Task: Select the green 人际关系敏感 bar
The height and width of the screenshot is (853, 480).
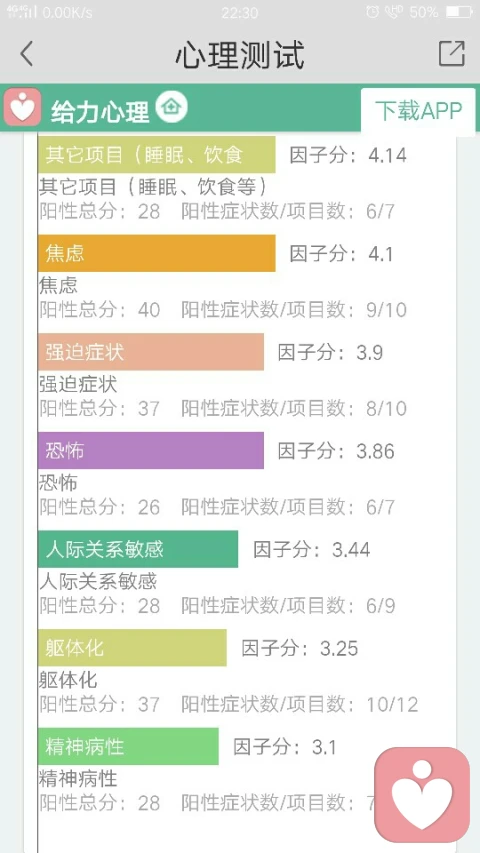Action: (x=138, y=549)
